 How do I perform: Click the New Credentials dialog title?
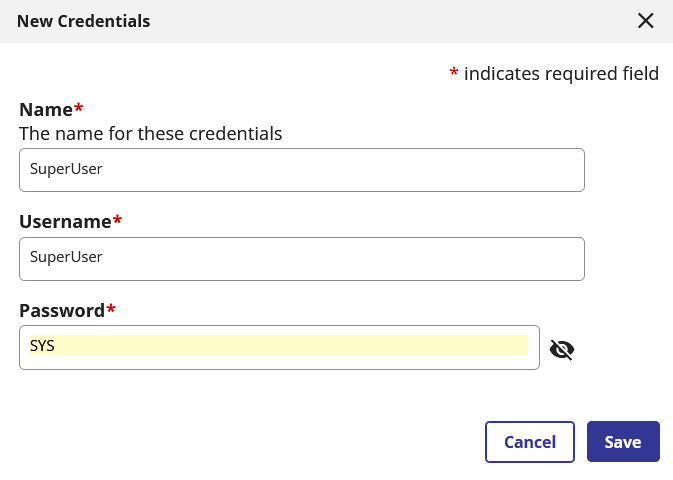tap(84, 21)
